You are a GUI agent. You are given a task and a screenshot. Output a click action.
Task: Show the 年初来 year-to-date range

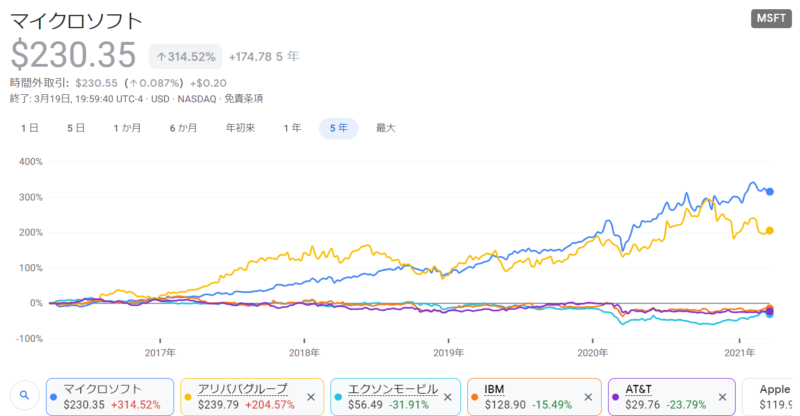[240, 128]
